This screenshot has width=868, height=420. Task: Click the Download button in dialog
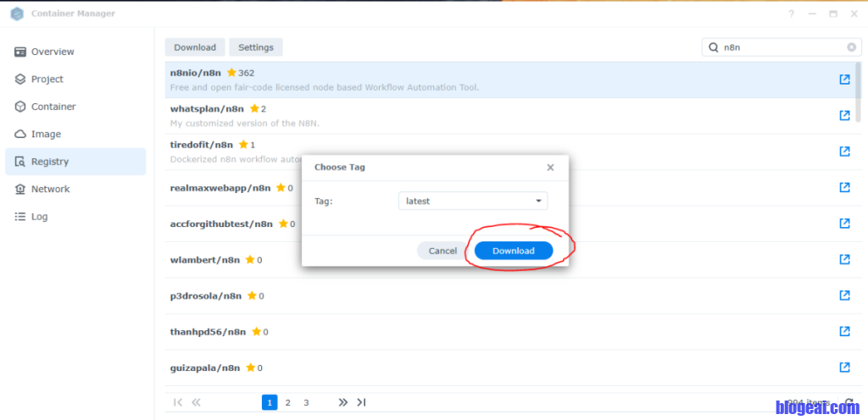(x=514, y=251)
